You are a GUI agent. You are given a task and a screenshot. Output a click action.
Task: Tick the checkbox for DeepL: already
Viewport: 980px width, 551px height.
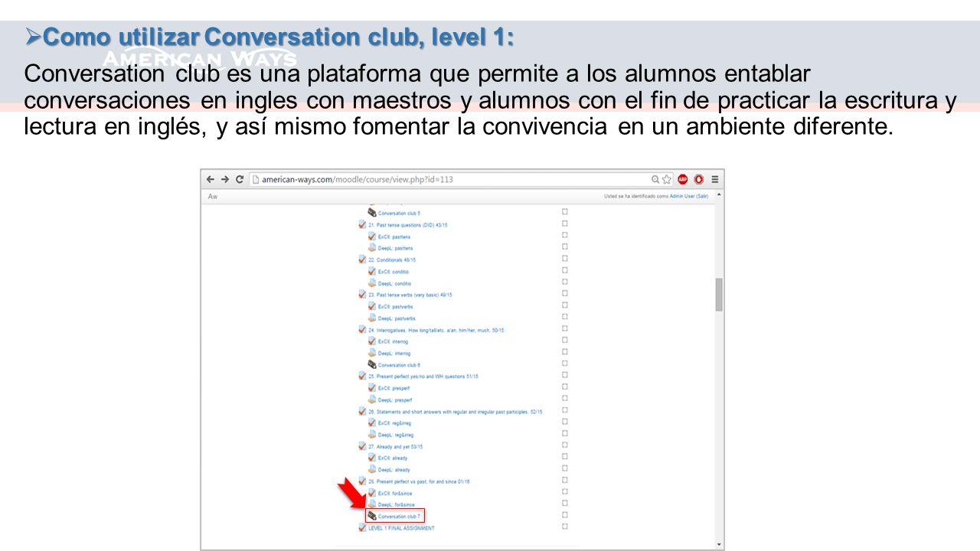pos(565,468)
